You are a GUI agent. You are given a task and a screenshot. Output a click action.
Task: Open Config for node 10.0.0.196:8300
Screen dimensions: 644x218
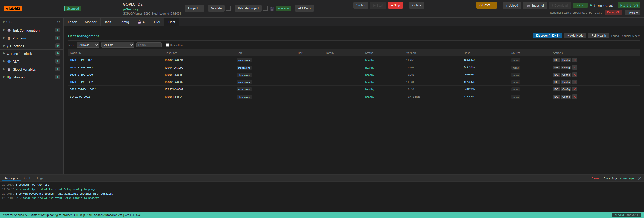click(566, 75)
